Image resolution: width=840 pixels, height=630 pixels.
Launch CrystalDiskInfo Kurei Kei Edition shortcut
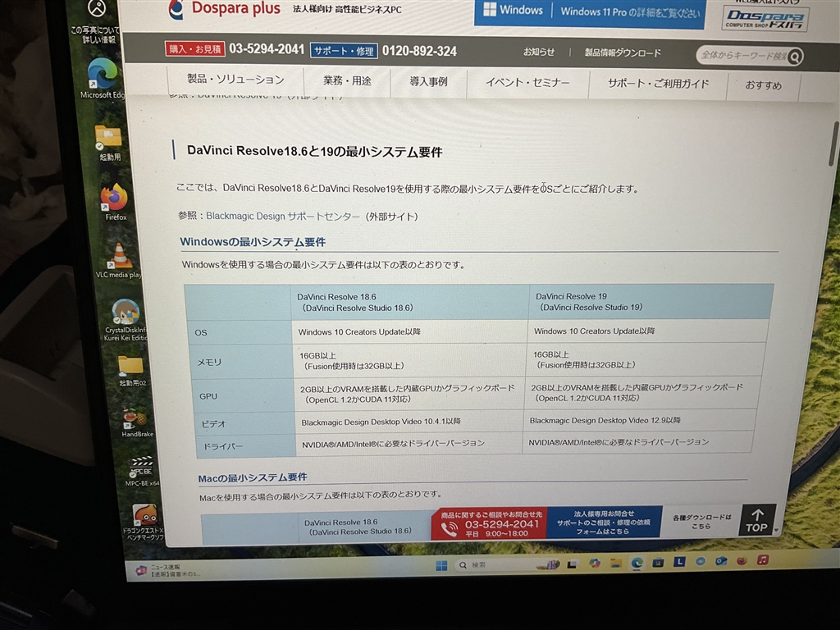click(x=126, y=319)
